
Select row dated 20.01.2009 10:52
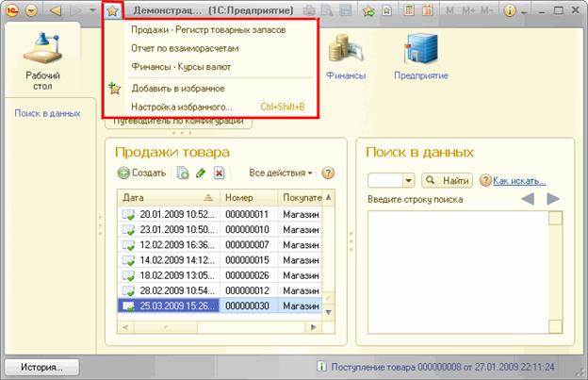[220, 214]
